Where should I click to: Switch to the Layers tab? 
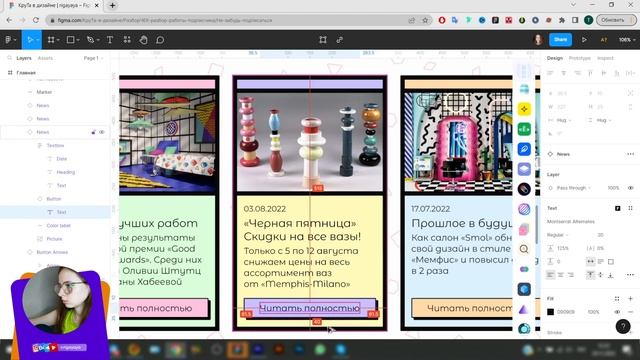click(24, 58)
